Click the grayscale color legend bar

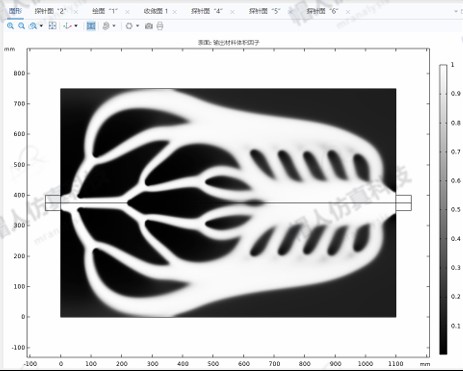pyautogui.click(x=443, y=209)
